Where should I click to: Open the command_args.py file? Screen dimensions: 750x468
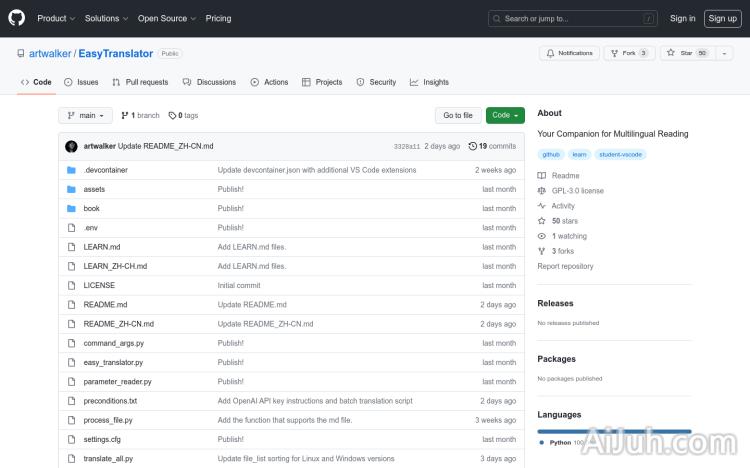point(114,343)
